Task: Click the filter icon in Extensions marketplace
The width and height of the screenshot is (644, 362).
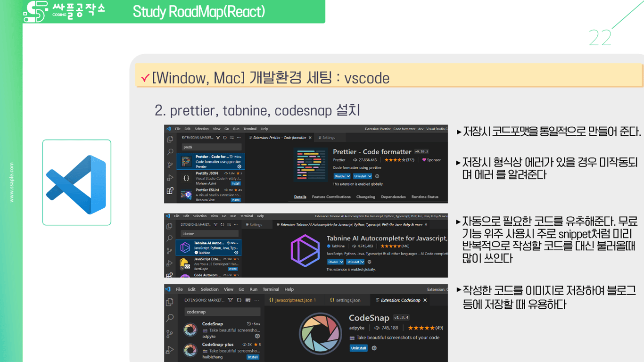Action: click(x=218, y=138)
